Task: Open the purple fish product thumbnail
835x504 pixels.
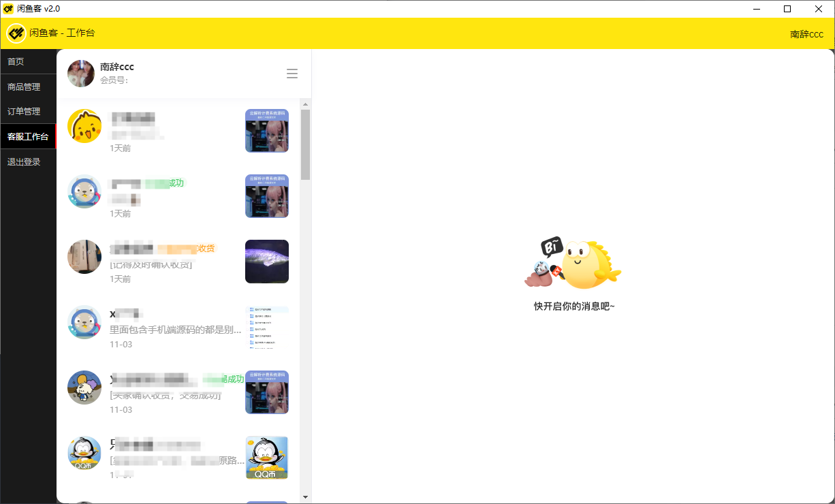Action: tap(267, 262)
